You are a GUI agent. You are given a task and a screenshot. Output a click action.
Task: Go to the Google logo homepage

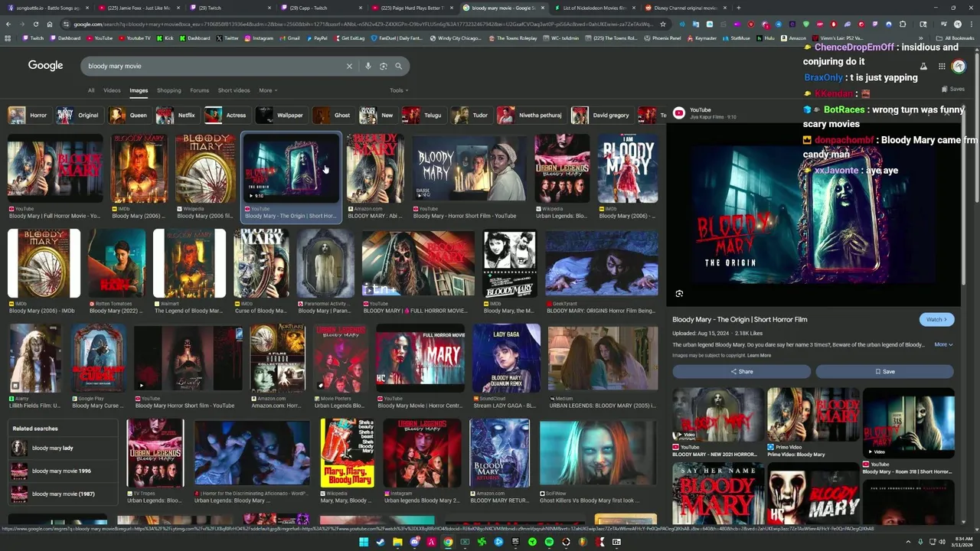[46, 66]
